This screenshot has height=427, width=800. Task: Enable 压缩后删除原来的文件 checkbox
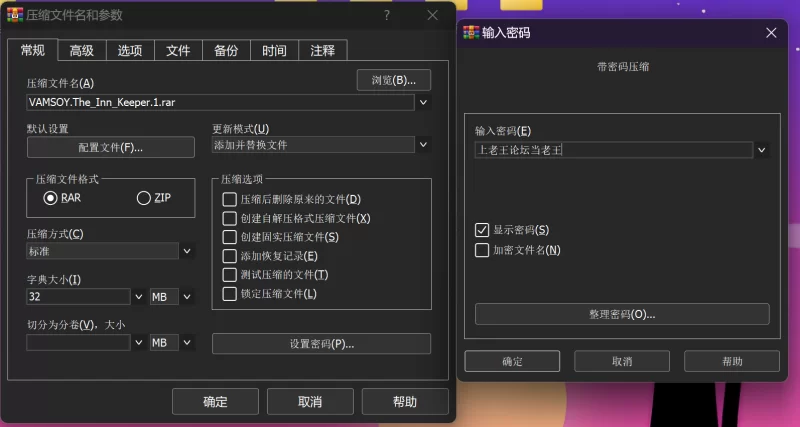pos(230,199)
